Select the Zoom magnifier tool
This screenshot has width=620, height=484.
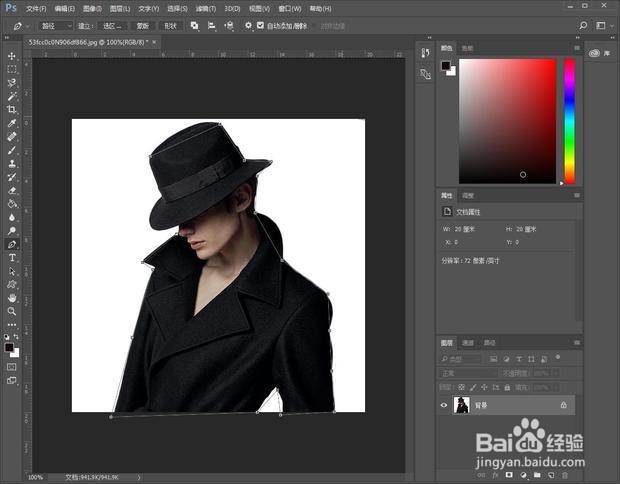pyautogui.click(x=12, y=311)
